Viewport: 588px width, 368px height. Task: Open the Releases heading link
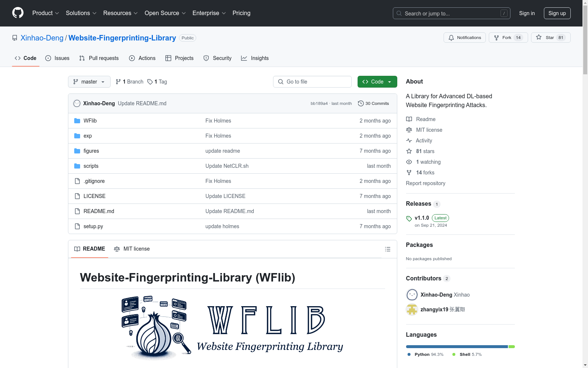[x=419, y=204]
